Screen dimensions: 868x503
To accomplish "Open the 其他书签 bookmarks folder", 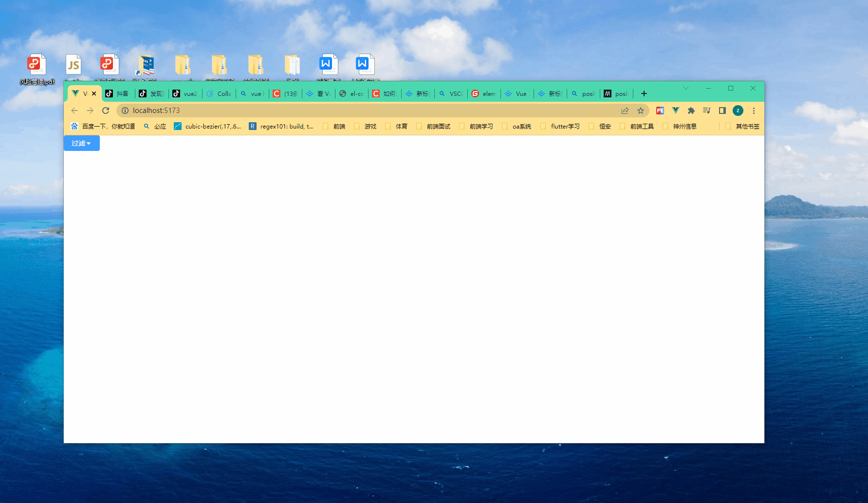I will pyautogui.click(x=742, y=126).
